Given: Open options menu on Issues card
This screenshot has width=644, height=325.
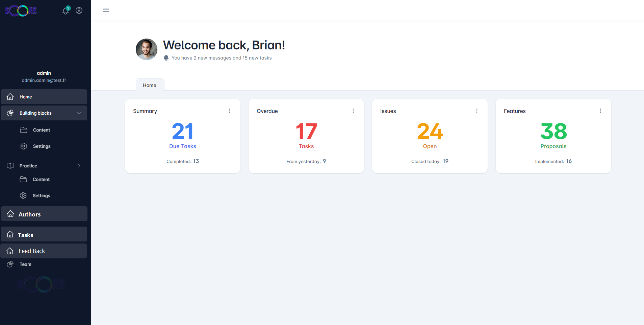Looking at the screenshot, I should (477, 111).
